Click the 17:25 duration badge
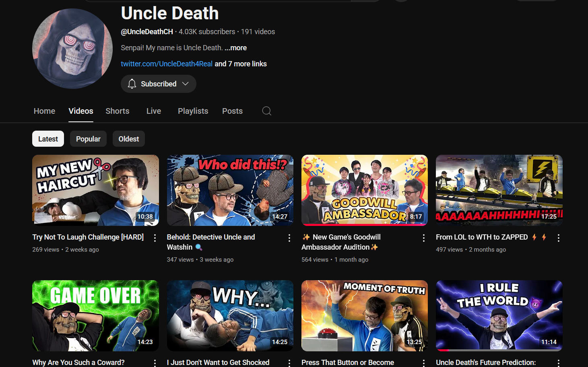The image size is (588, 367). point(549,217)
